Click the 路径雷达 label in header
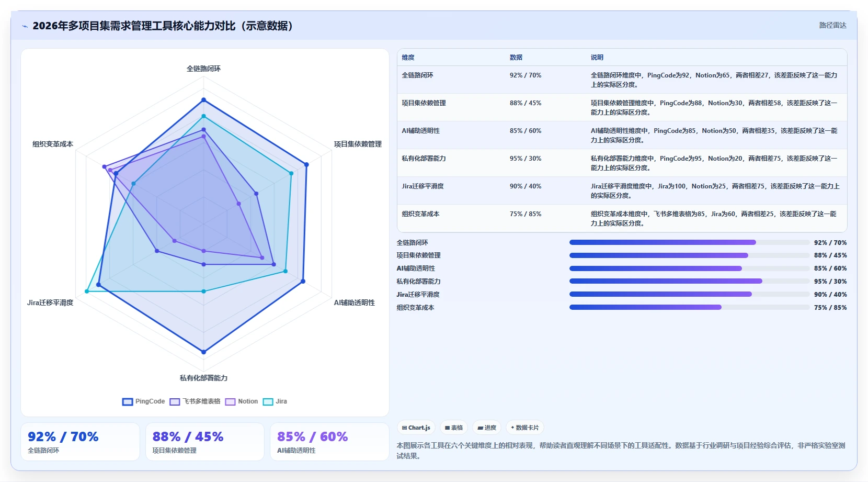868x482 pixels. pos(832,25)
